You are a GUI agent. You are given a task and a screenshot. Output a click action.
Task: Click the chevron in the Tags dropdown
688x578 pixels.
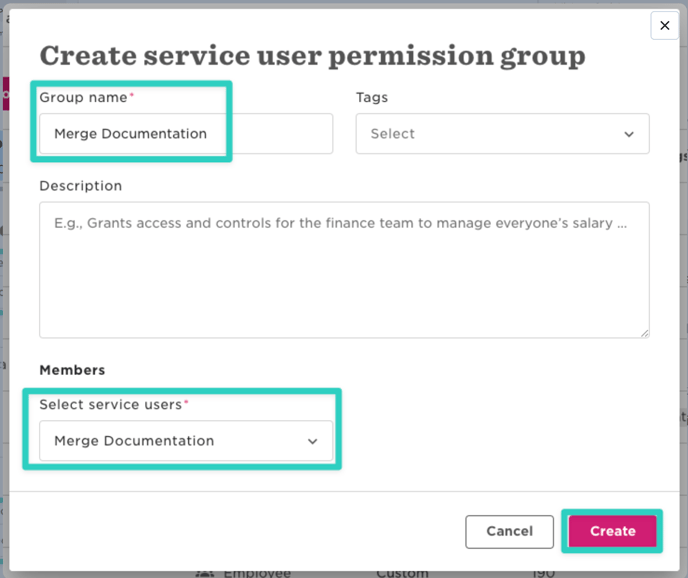[x=629, y=134]
